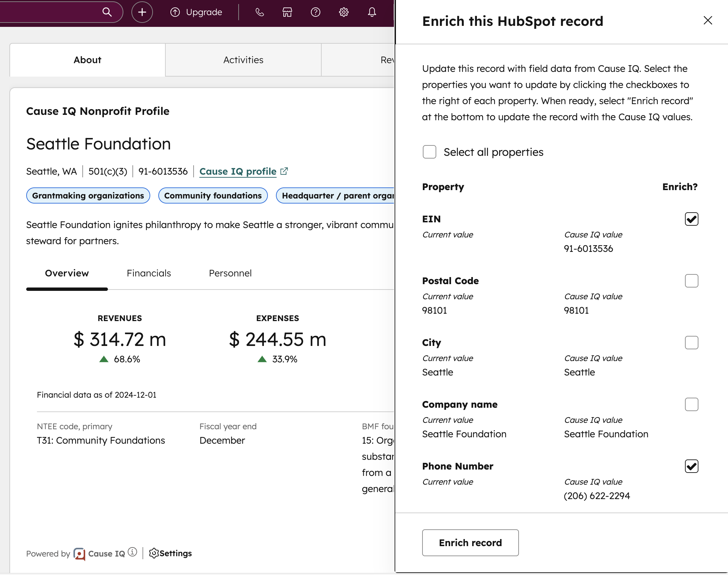Open help via the question mark icon
The image size is (728, 575).
[315, 12]
